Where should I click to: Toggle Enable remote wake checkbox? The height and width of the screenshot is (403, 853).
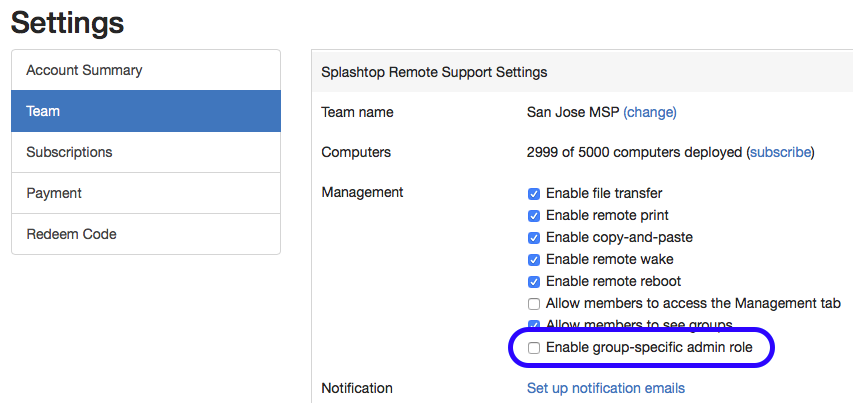[534, 260]
